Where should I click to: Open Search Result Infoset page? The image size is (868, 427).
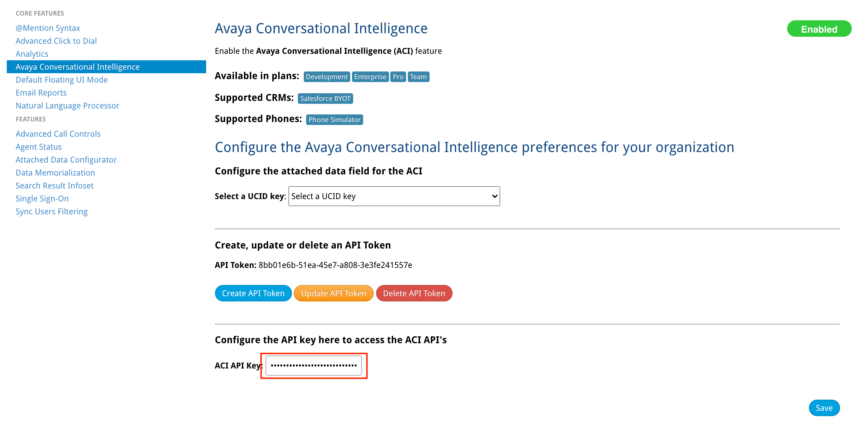click(55, 186)
